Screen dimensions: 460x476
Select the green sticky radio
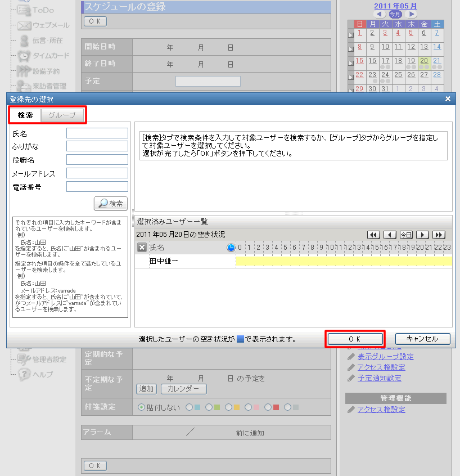(209, 407)
